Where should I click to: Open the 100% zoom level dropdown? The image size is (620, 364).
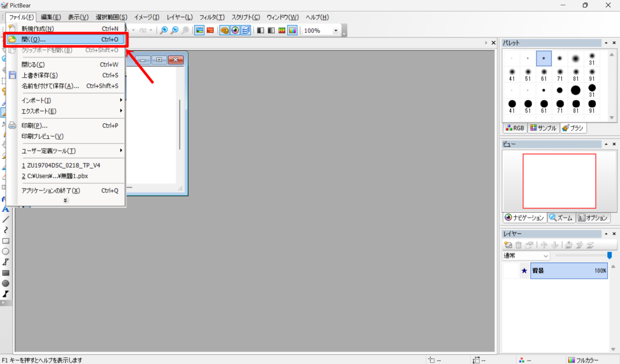pos(335,31)
